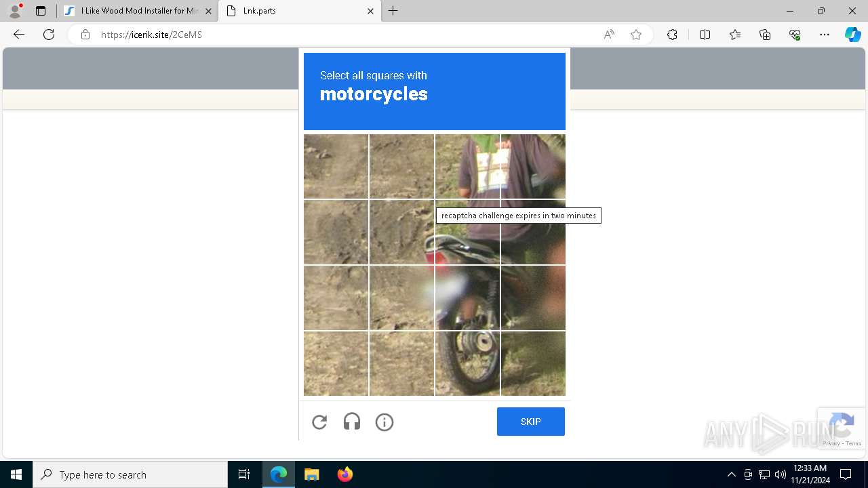868x488 pixels.
Task: Minimize the Edge window
Action: tap(789, 11)
